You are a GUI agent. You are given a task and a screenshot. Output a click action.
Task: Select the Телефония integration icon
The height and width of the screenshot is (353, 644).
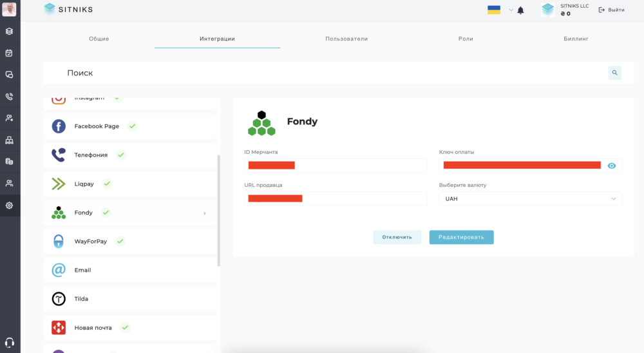(x=59, y=155)
